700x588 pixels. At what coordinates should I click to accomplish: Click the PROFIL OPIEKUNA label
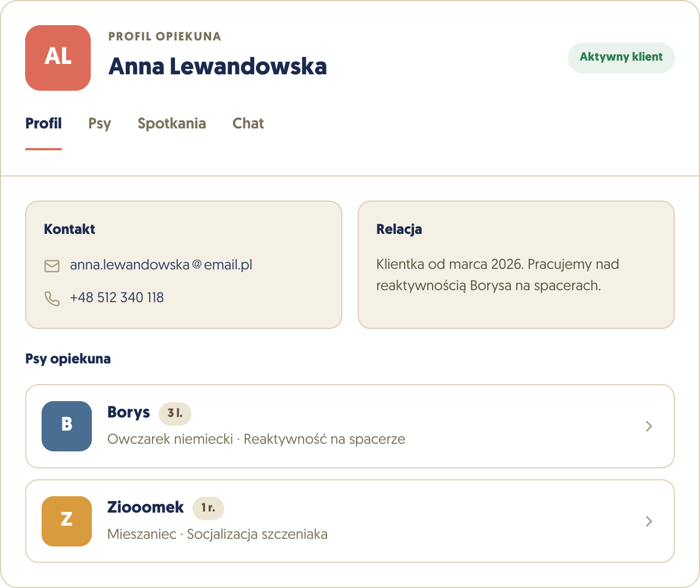[x=165, y=37]
